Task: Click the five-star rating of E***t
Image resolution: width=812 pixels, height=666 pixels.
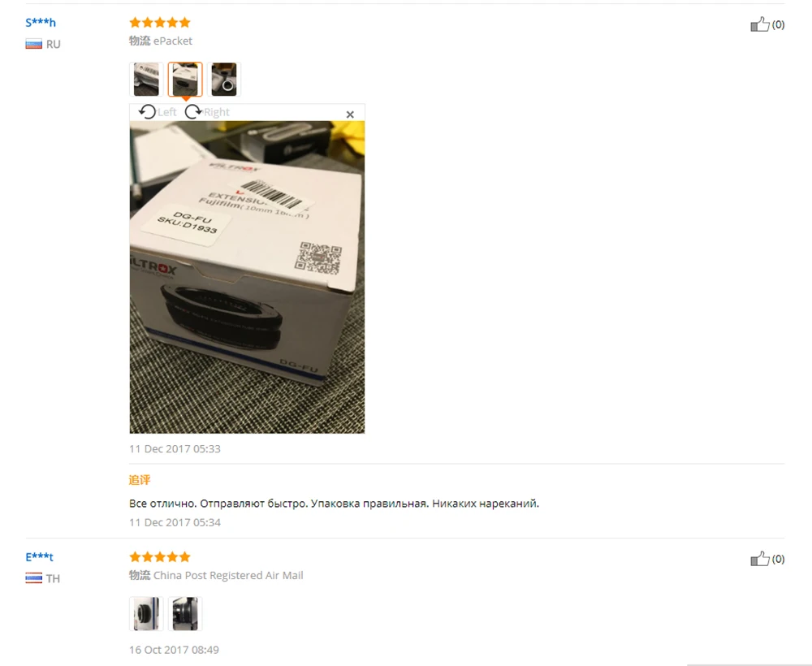Action: (x=160, y=556)
